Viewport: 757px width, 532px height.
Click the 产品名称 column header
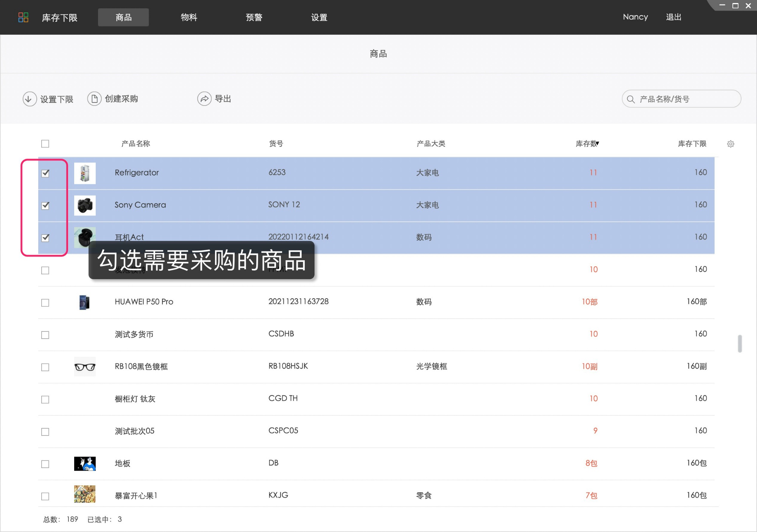tap(136, 144)
